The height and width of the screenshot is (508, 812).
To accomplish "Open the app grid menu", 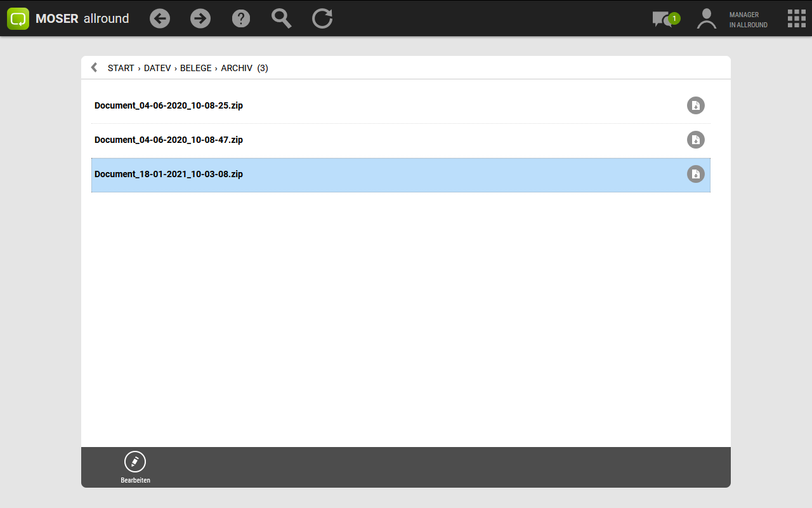I will pos(796,18).
